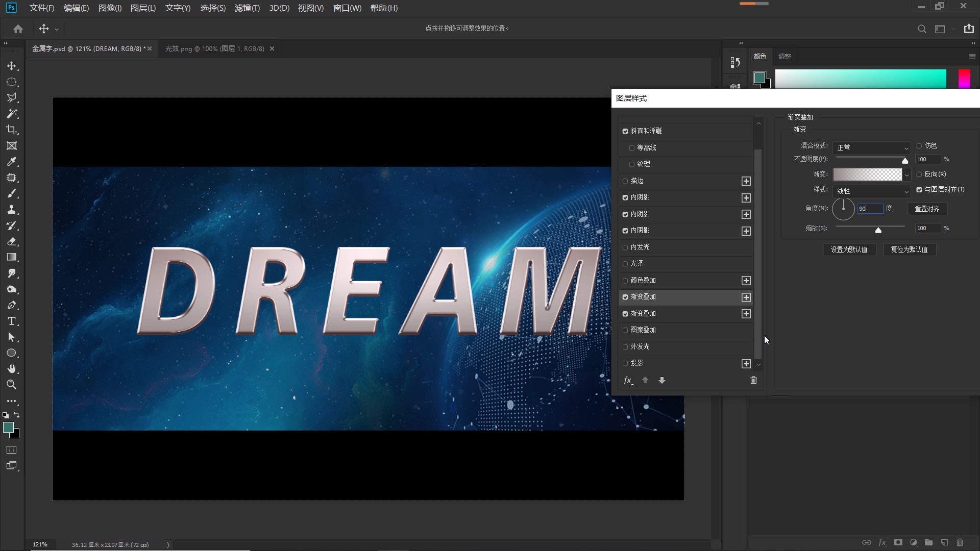Enable the Stroke (描边) effect checkbox
Screen dimensions: 980x551
[x=625, y=181]
